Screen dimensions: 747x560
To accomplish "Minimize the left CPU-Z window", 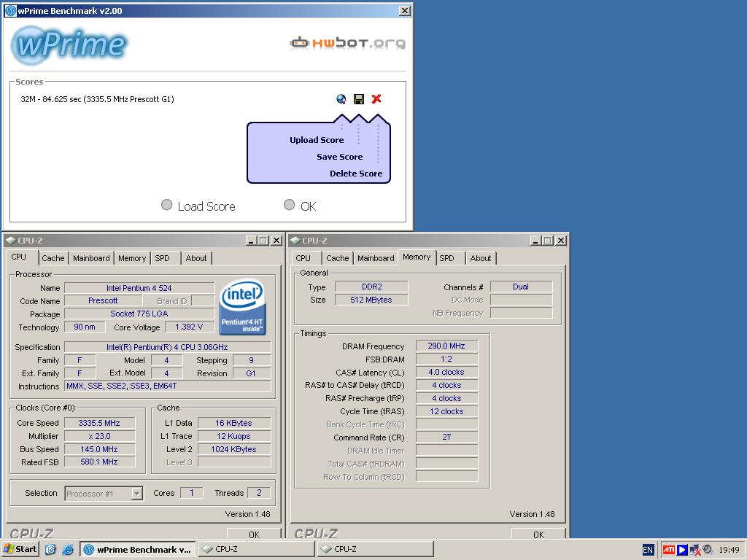I will (251, 241).
